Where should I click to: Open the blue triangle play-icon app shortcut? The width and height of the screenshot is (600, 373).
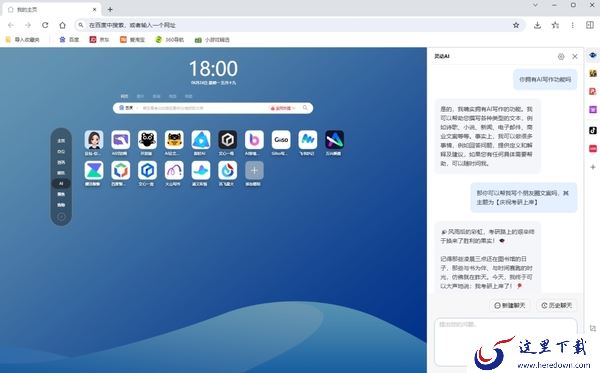click(x=201, y=140)
